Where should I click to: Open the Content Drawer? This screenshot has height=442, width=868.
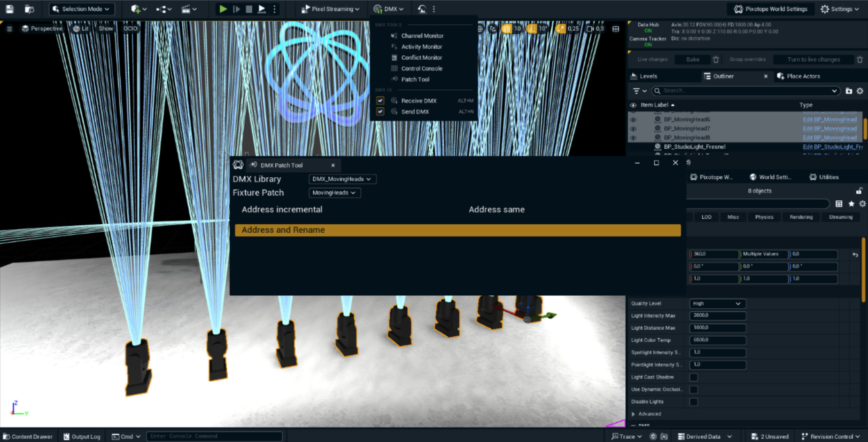(x=28, y=436)
